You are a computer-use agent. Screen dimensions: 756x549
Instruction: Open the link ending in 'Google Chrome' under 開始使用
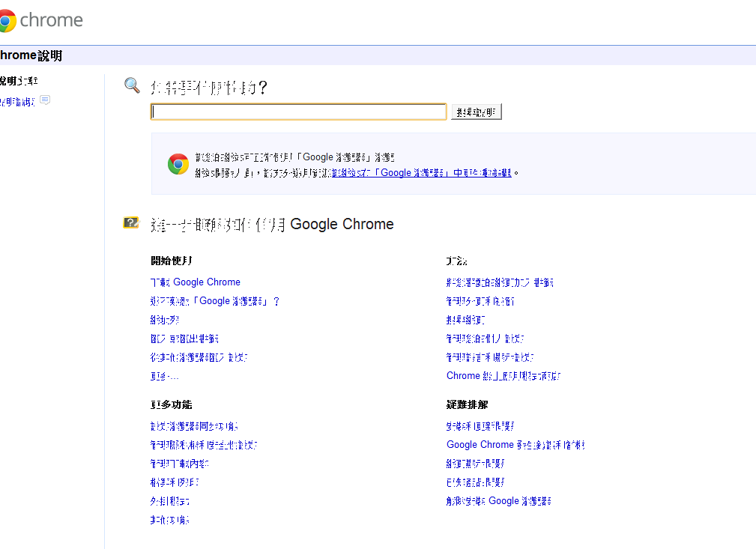(x=196, y=282)
